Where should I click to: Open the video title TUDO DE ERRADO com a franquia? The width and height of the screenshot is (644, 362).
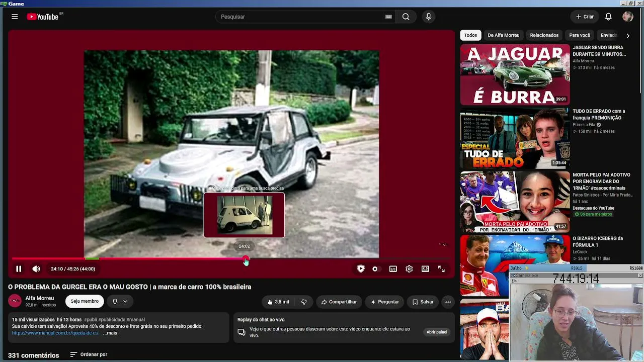pos(599,115)
